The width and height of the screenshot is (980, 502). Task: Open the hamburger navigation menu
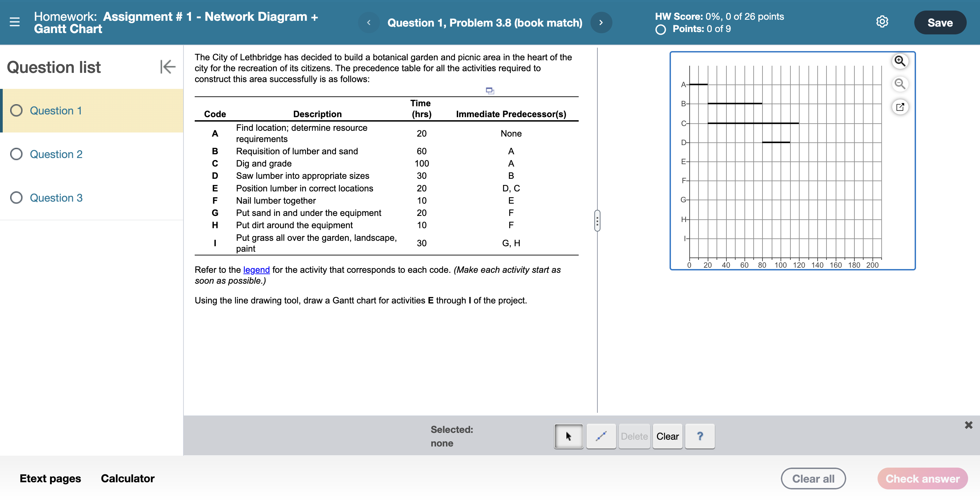pos(15,22)
